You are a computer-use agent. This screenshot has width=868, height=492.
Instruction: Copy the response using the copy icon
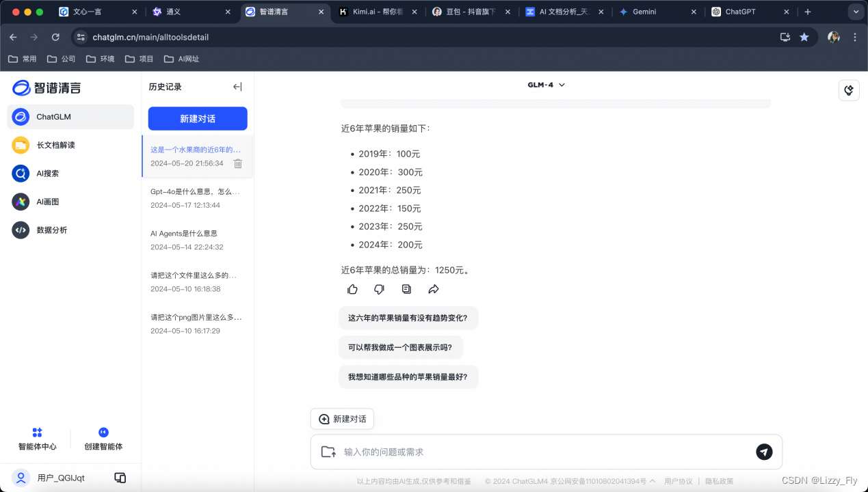coord(406,288)
